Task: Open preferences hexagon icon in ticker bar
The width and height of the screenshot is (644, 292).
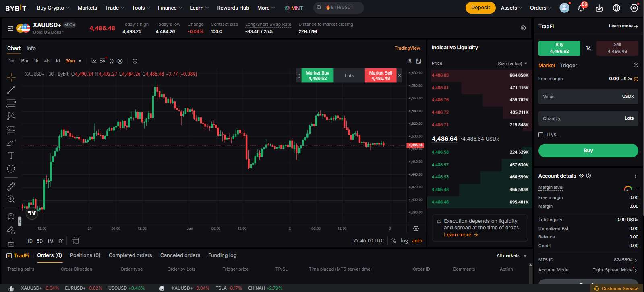Action: 523,28
